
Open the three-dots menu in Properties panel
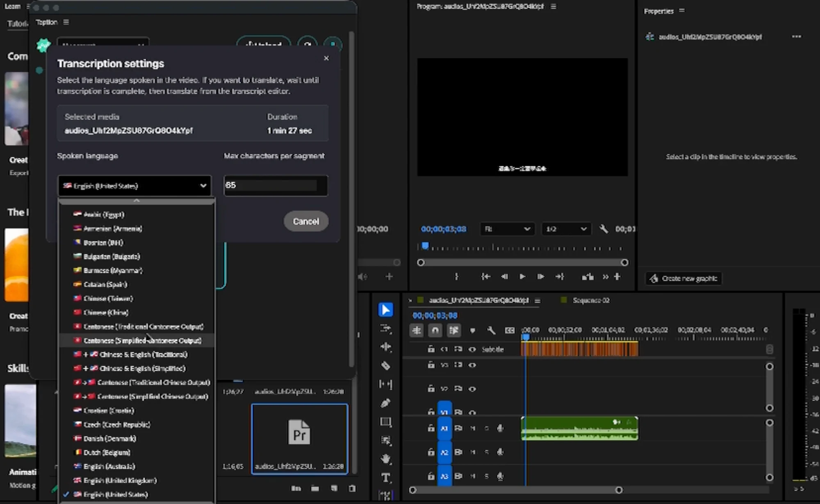pos(797,36)
